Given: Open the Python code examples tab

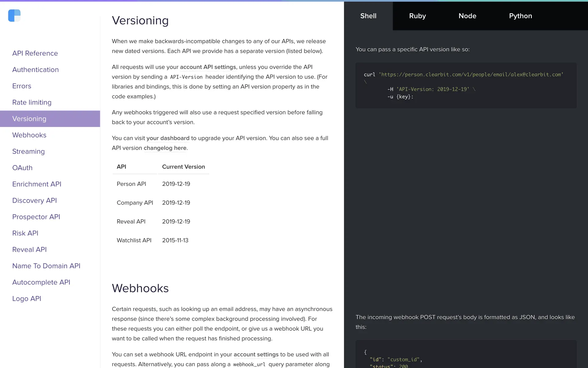Looking at the screenshot, I should coord(520,16).
